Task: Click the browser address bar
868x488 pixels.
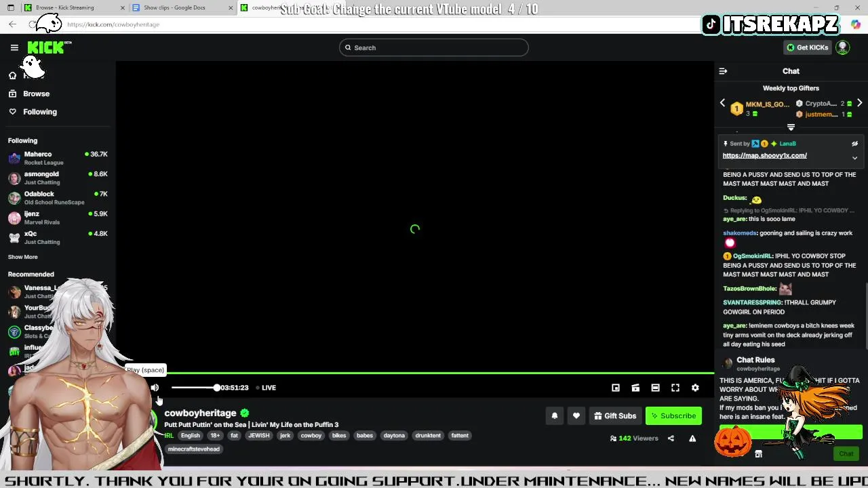Action: pyautogui.click(x=380, y=24)
